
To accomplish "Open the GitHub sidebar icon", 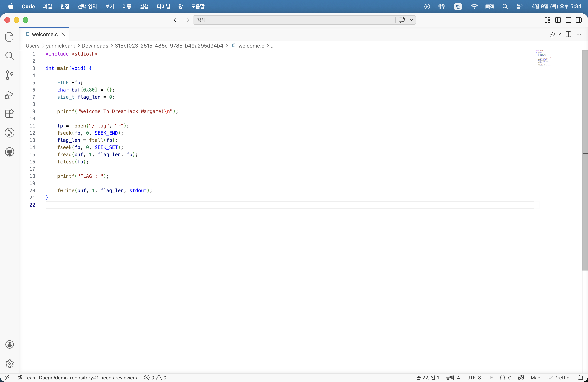I will (x=9, y=152).
